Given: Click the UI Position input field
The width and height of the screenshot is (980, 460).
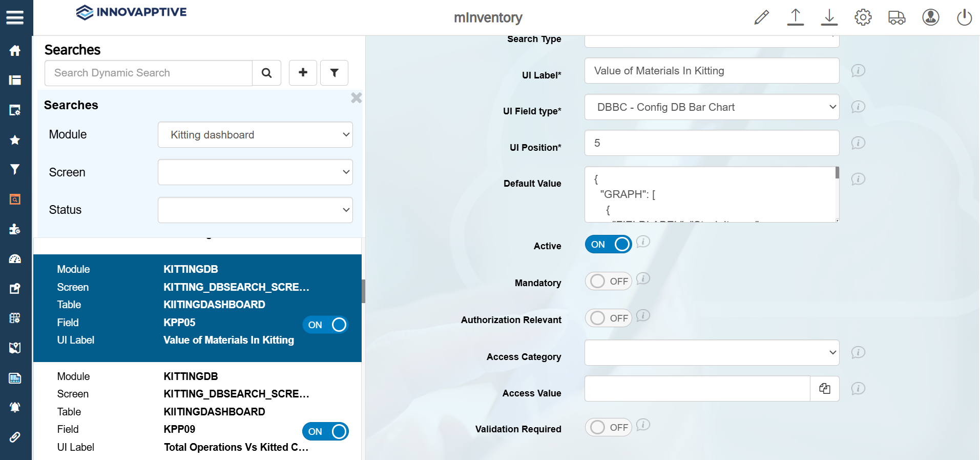Looking at the screenshot, I should coord(712,143).
